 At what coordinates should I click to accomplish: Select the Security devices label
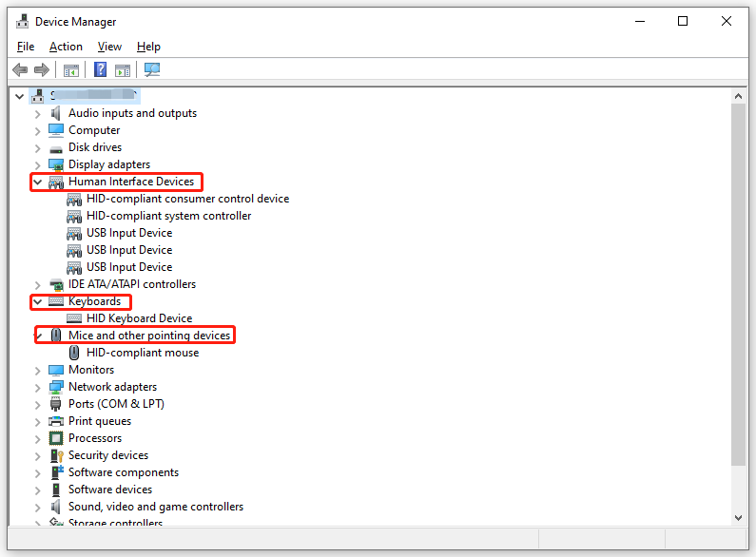pos(108,455)
